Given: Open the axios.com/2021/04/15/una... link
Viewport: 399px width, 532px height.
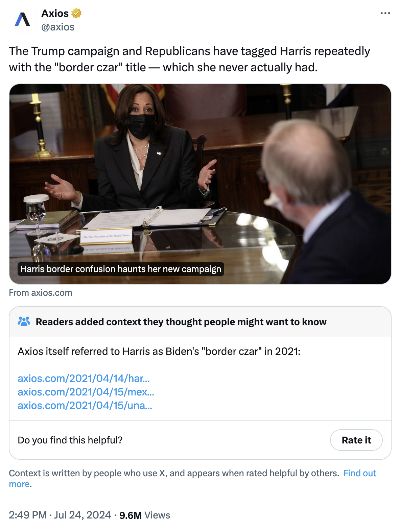Looking at the screenshot, I should coord(85,405).
